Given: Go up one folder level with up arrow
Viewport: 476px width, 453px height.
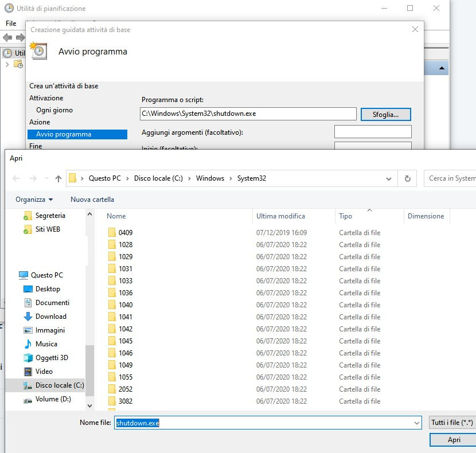Looking at the screenshot, I should click(58, 178).
